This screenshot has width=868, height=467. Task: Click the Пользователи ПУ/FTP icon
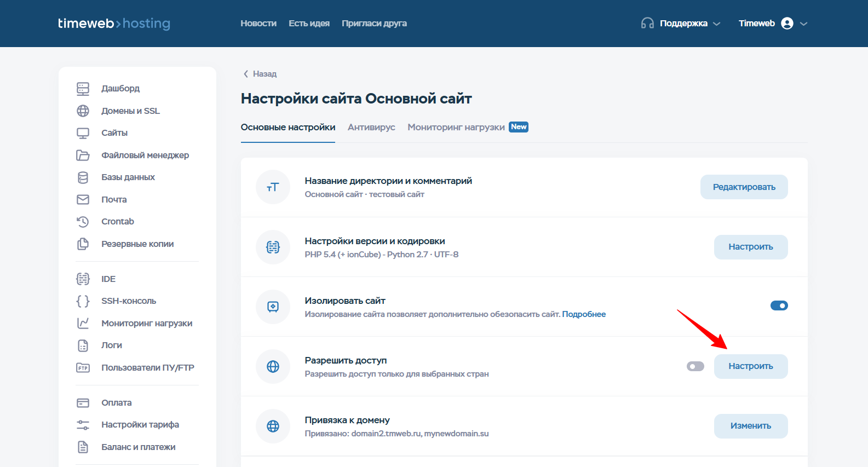[83, 368]
